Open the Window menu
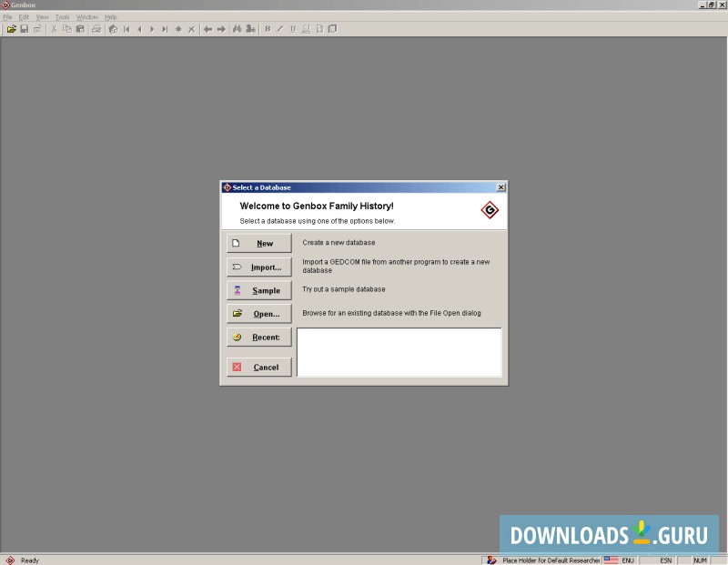728x565 pixels. [86, 16]
